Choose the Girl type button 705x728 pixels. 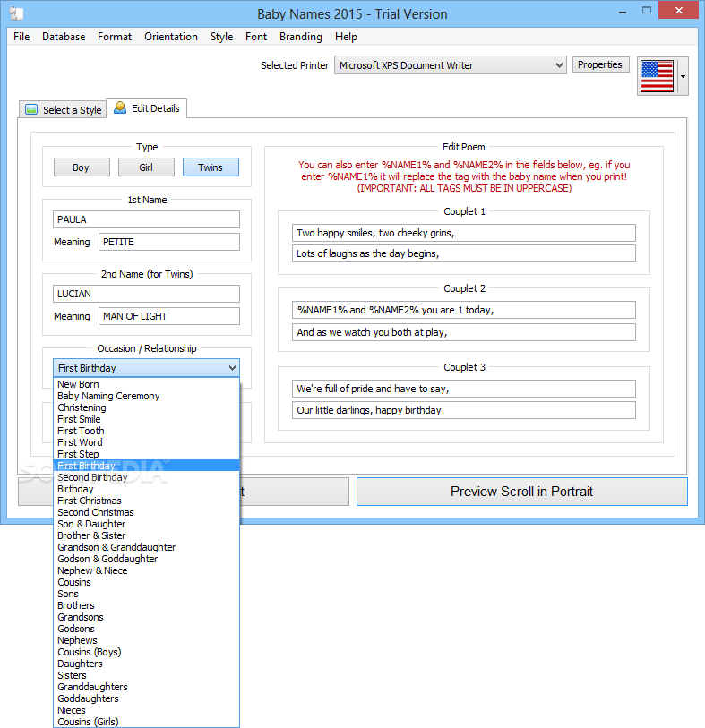(x=146, y=167)
